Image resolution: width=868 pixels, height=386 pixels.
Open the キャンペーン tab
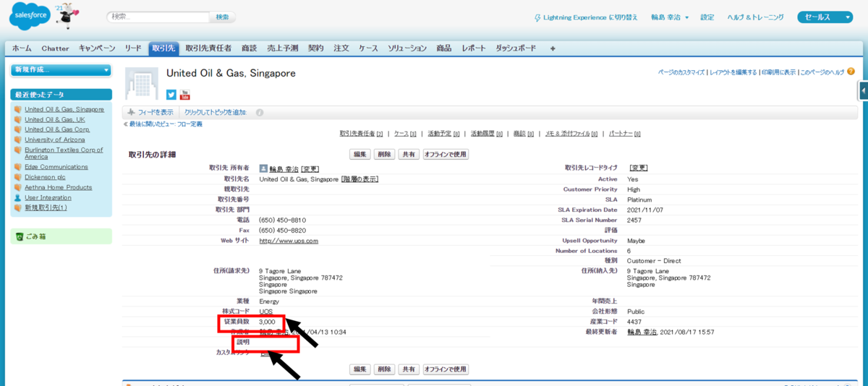97,48
